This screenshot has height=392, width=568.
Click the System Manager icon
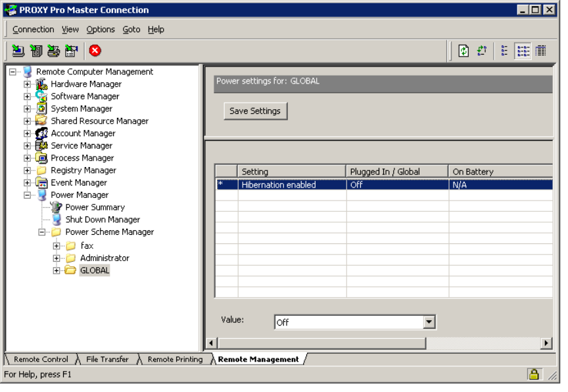[x=41, y=109]
